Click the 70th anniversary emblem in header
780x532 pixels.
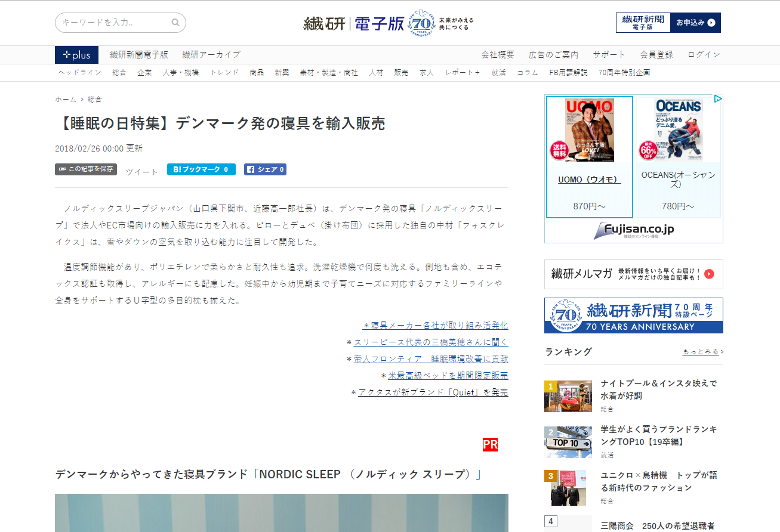pos(422,23)
